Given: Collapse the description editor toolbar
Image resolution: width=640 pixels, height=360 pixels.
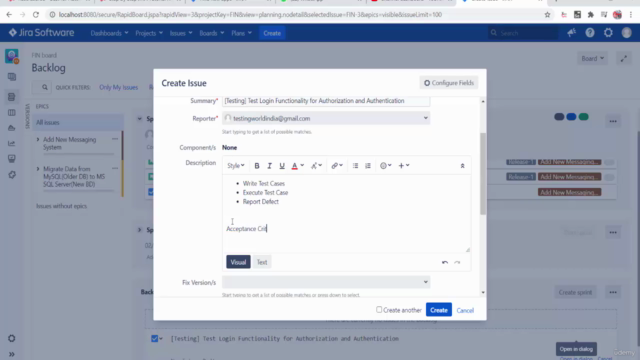Looking at the screenshot, I should pyautogui.click(x=462, y=166).
